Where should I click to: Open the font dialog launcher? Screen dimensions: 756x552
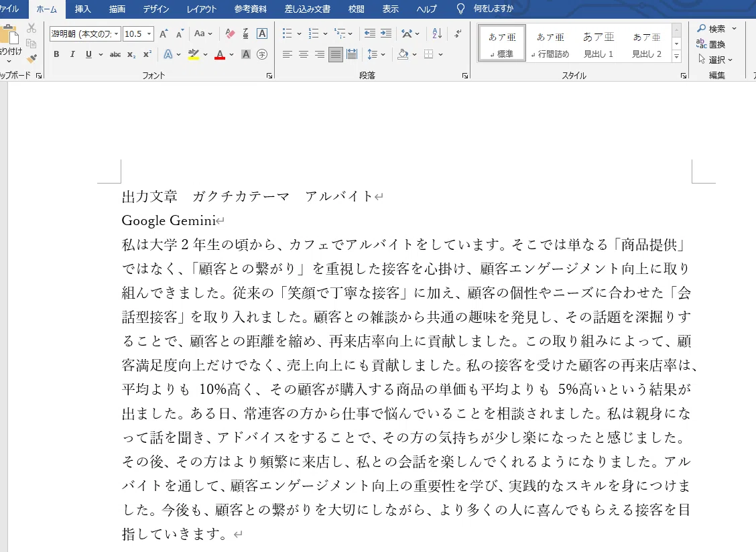point(269,76)
